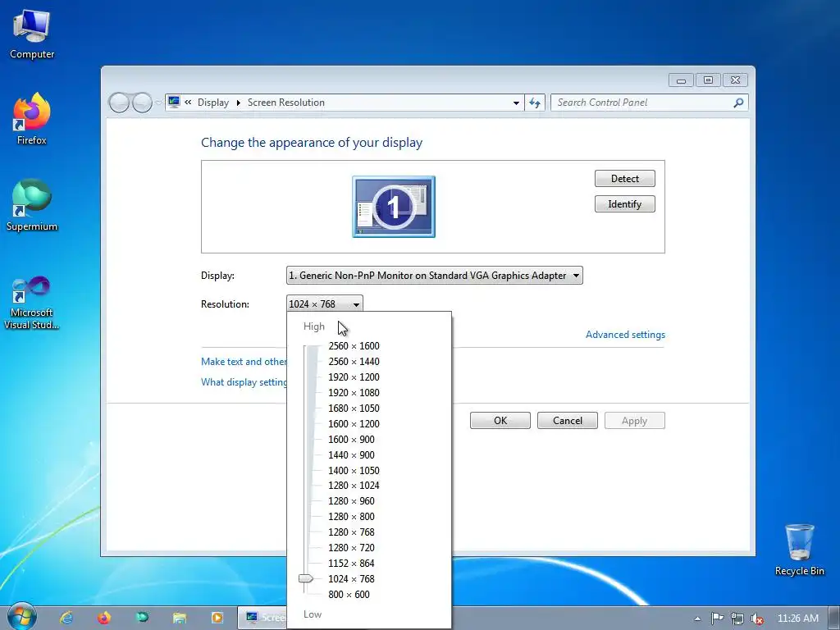Choose 1280 × 960 resolution
The height and width of the screenshot is (630, 840).
351,501
